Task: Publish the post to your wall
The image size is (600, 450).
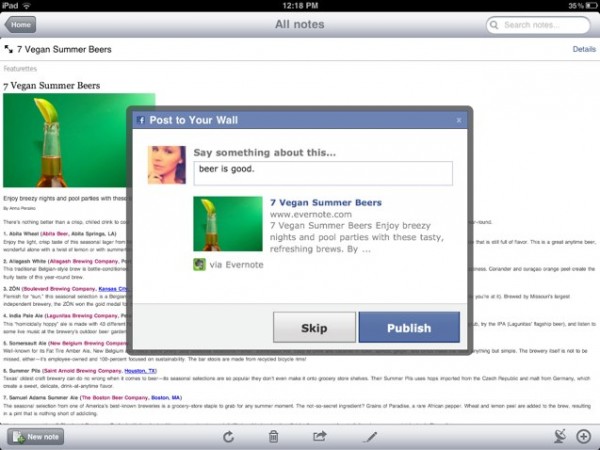Action: point(409,328)
